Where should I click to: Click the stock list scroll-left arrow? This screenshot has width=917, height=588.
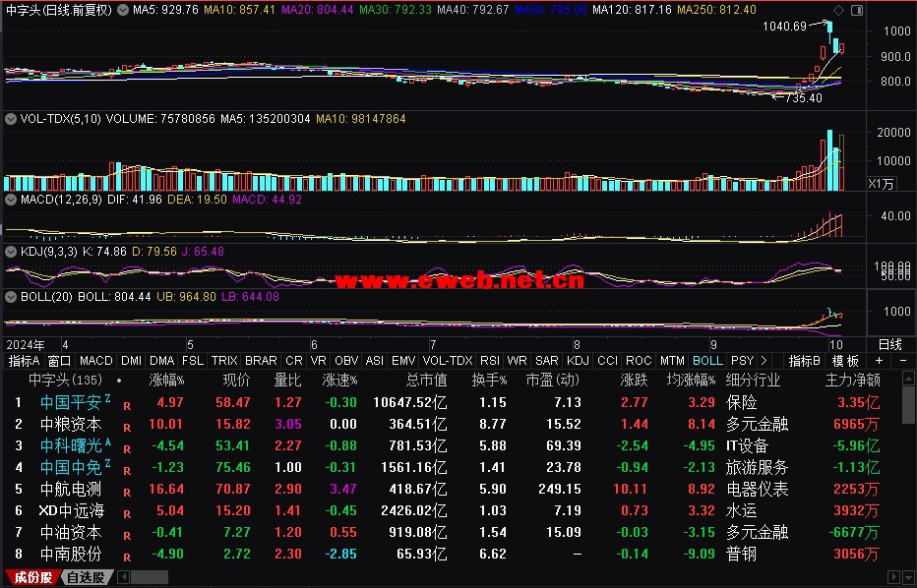(123, 577)
